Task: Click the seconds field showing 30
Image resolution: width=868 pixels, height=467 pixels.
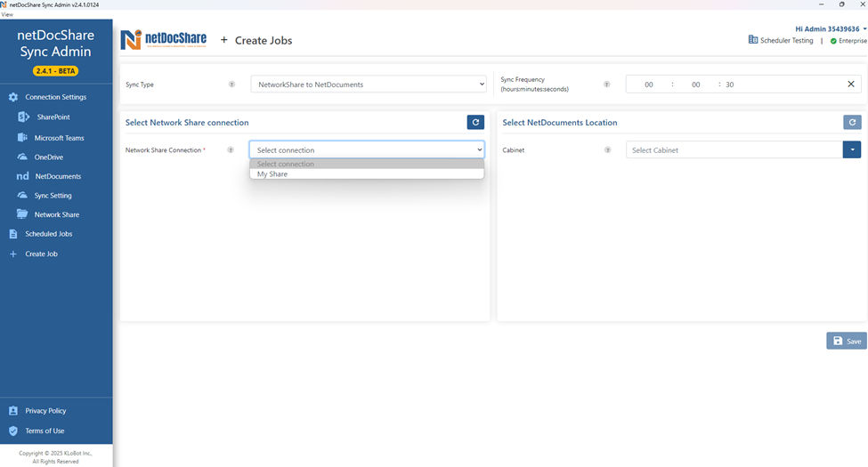Action: [x=730, y=85]
